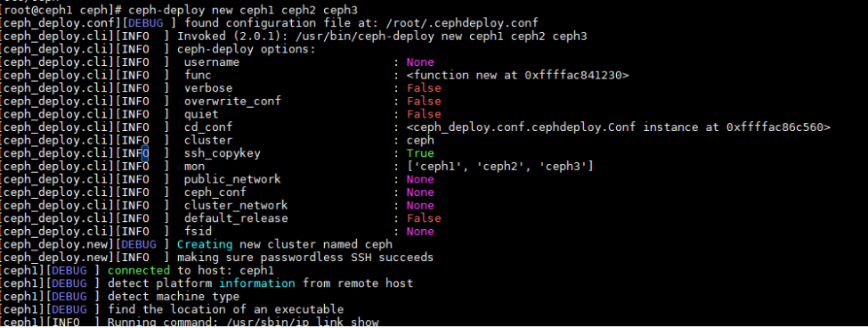Click the username None value
This screenshot has width=868, height=328.
click(420, 62)
